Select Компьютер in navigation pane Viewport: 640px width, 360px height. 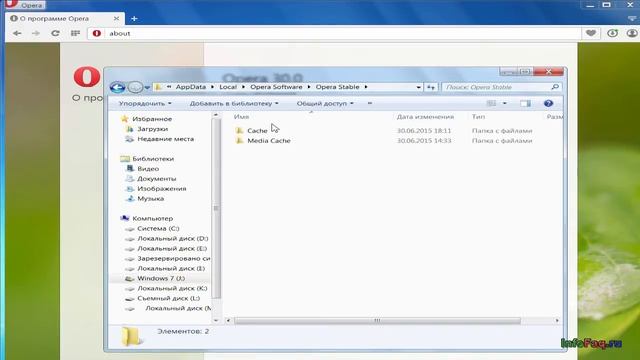tap(152, 218)
